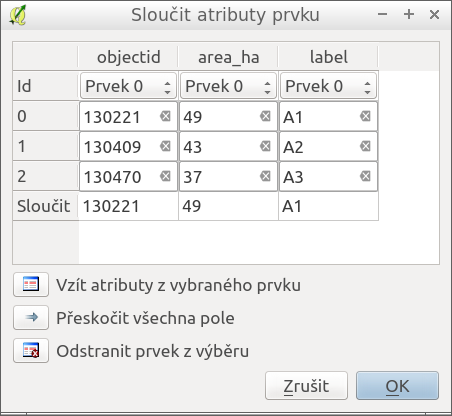Image resolution: width=452 pixels, height=416 pixels.
Task: Clear the objectid value 130221
Action: (165, 116)
